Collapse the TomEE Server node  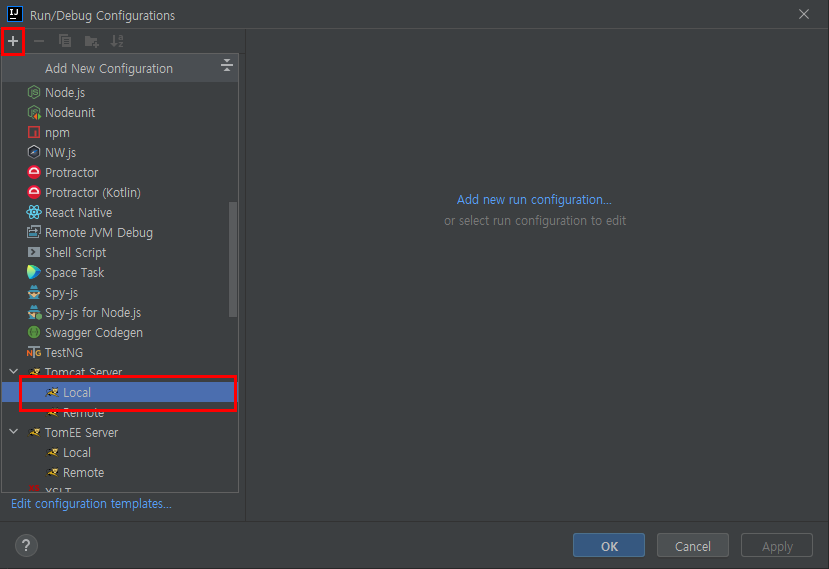[14, 432]
